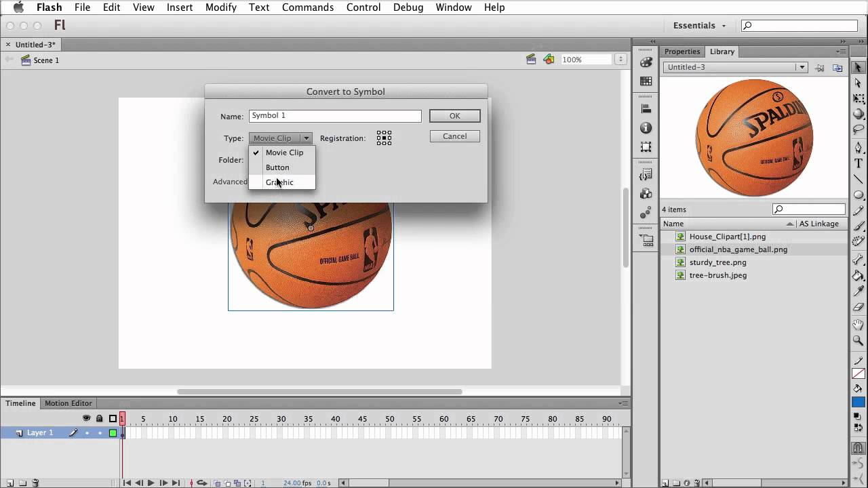Screen dimensions: 868x488
Task: Click Cancel in Convert to Symbol
Action: coord(454,136)
